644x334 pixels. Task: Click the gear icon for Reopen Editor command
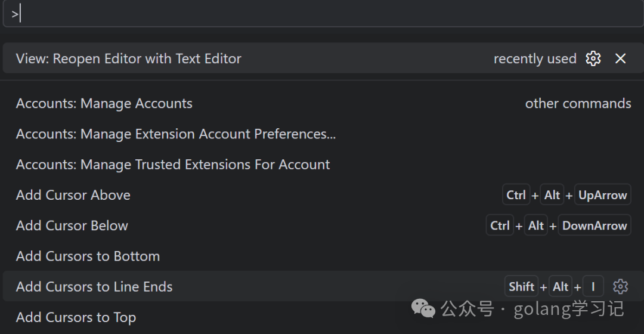(593, 58)
